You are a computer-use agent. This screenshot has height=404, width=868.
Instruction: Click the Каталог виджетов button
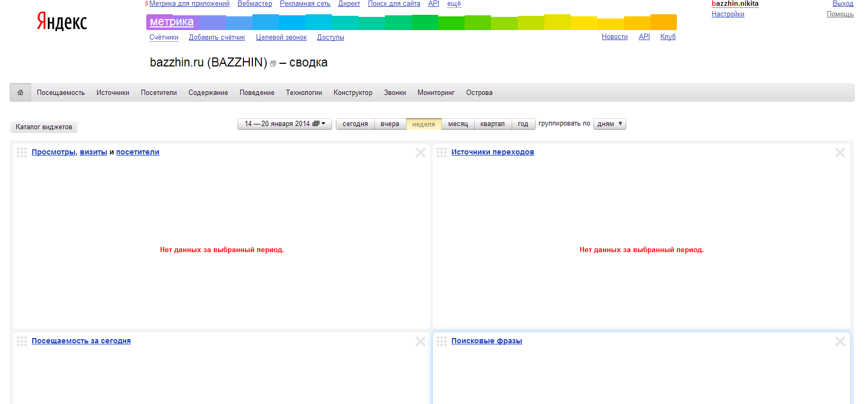point(44,127)
